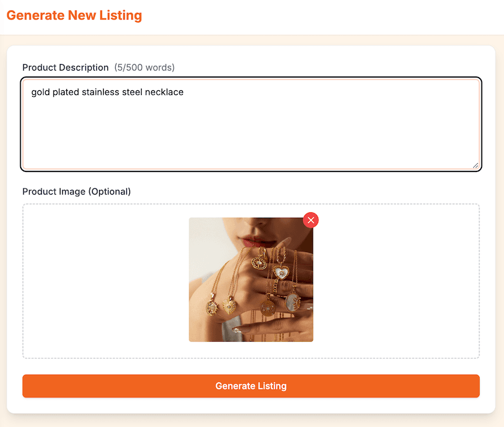
Task: Focus the Product Description text area
Action: tap(251, 125)
